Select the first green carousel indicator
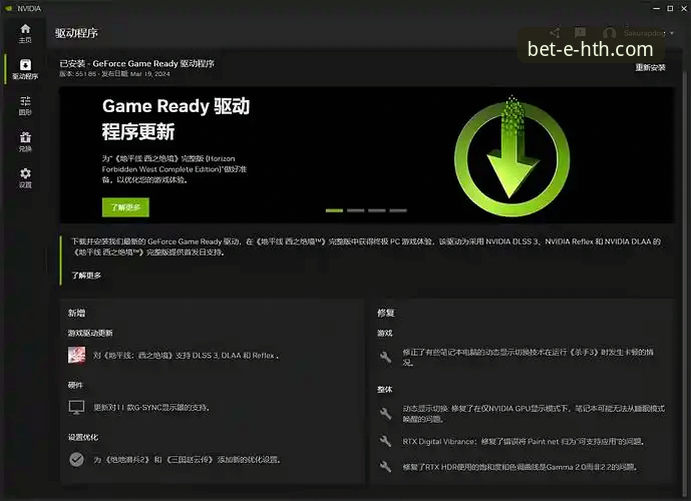The image size is (691, 501). tap(334, 211)
